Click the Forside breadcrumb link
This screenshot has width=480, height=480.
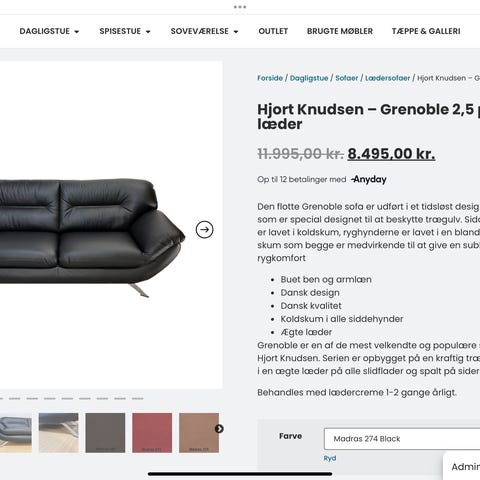pos(270,78)
